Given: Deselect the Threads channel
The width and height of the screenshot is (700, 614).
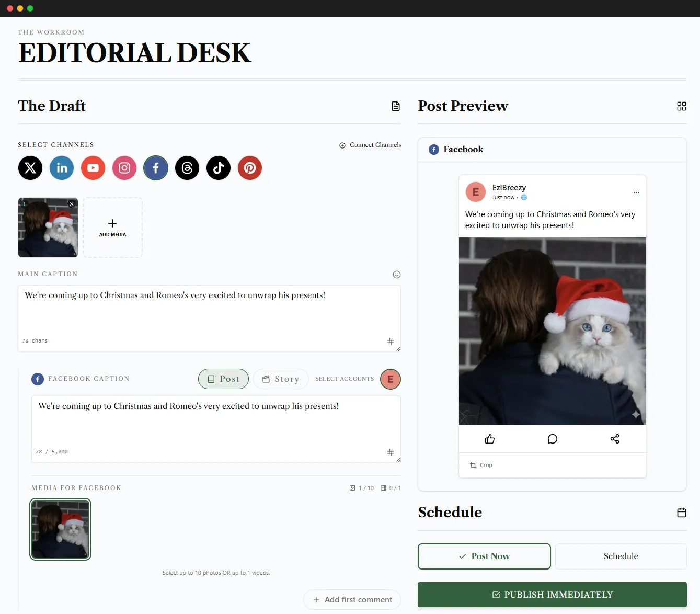Looking at the screenshot, I should tap(187, 168).
